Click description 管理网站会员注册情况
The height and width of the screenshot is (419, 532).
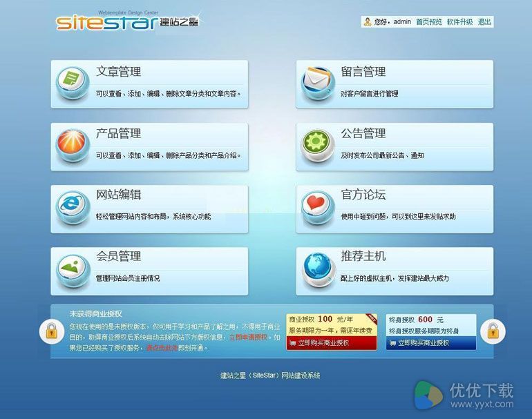128,278
